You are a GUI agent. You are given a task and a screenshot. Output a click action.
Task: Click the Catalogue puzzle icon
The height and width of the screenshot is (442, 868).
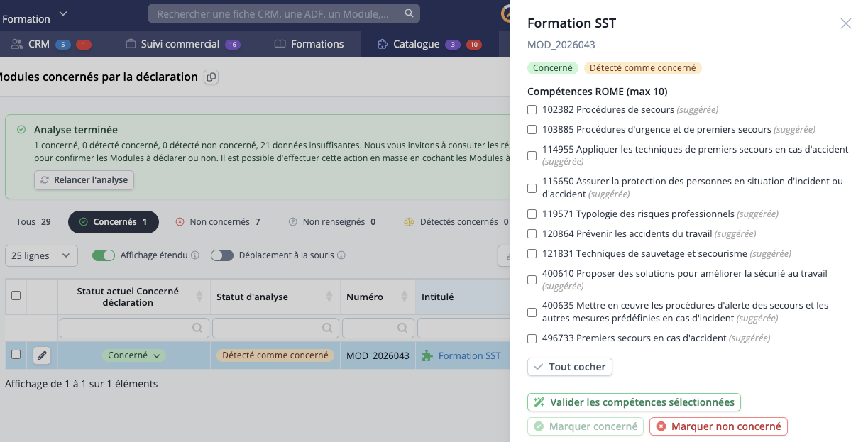click(383, 44)
